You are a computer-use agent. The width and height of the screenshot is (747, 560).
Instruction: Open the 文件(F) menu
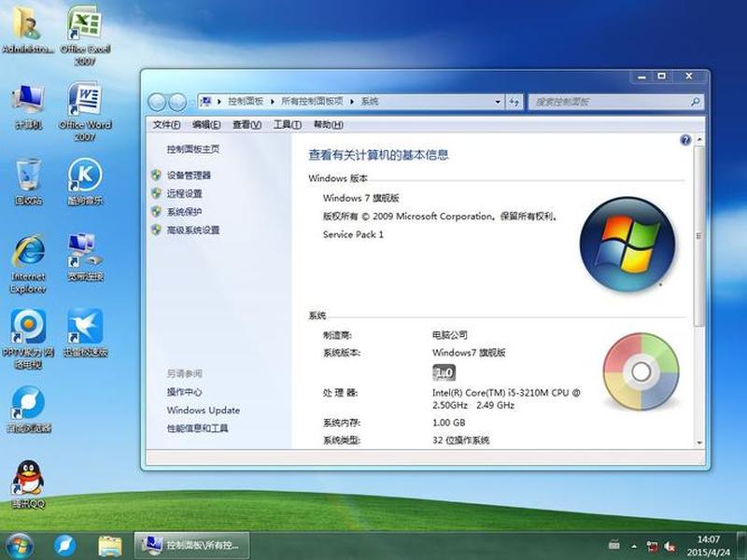point(166,125)
